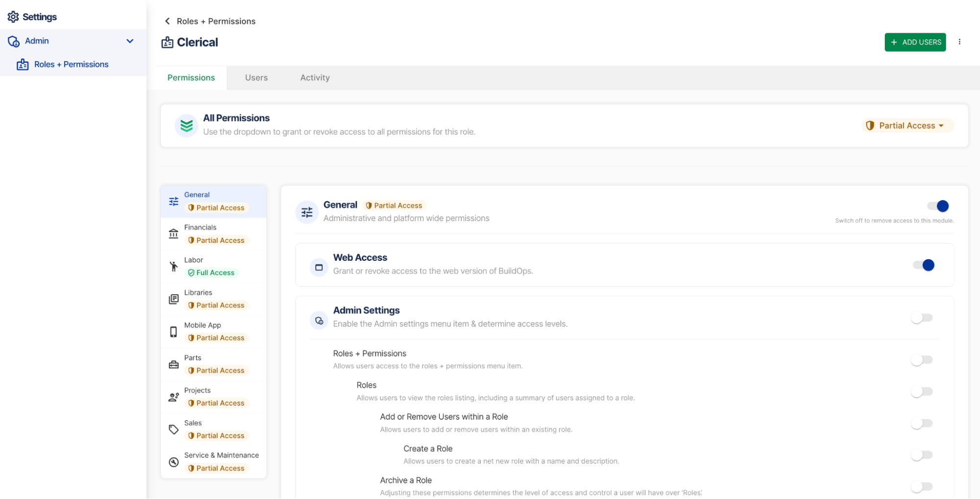Viewport: 980px width, 499px height.
Task: Switch off the General module toggle
Action: tap(937, 206)
